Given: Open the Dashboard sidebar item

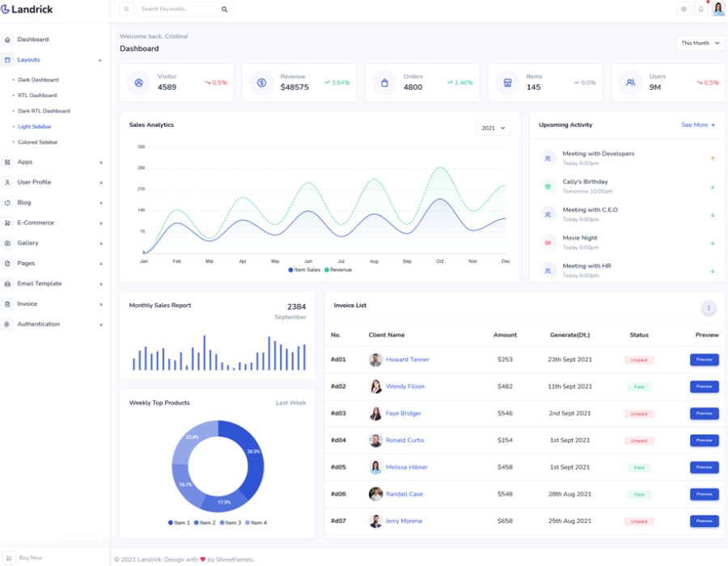Looking at the screenshot, I should (32, 39).
